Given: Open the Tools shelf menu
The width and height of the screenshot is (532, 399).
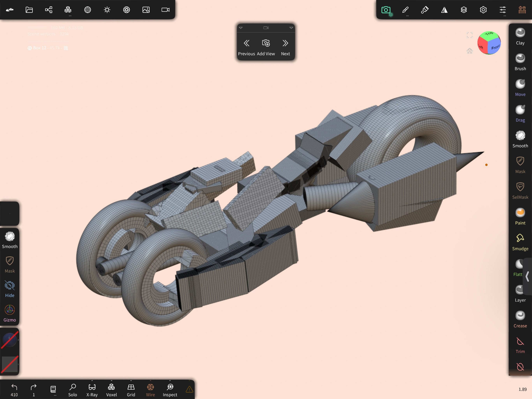Looking at the screenshot, I should click(x=522, y=10).
